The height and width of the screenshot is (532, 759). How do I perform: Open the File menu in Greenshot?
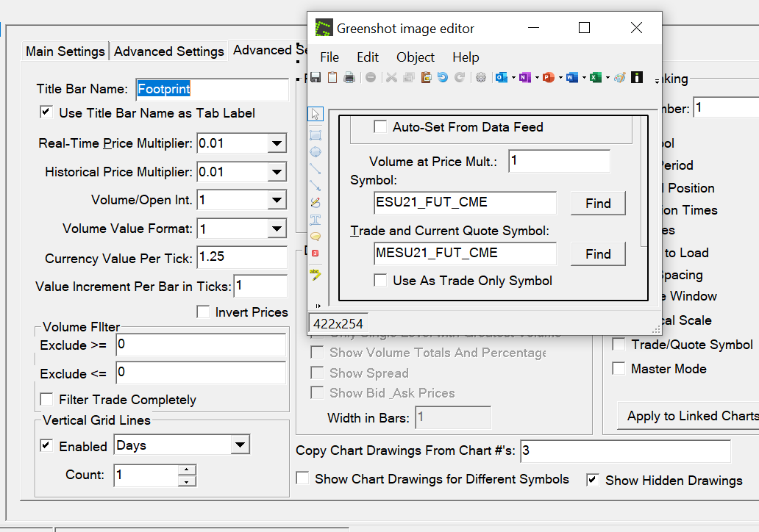coord(329,57)
